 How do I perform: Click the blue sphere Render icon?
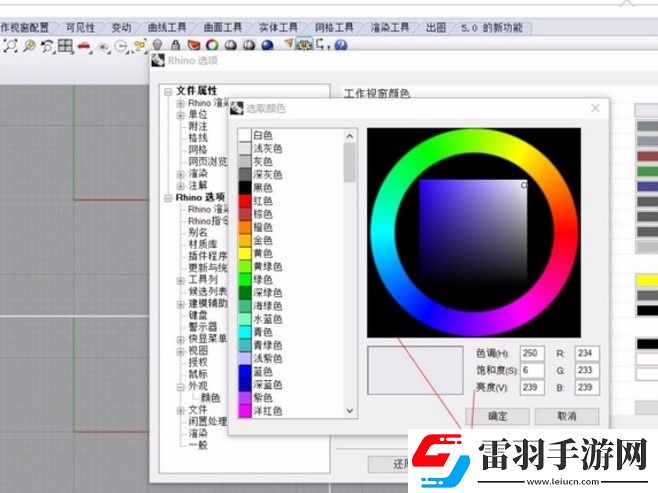point(267,45)
